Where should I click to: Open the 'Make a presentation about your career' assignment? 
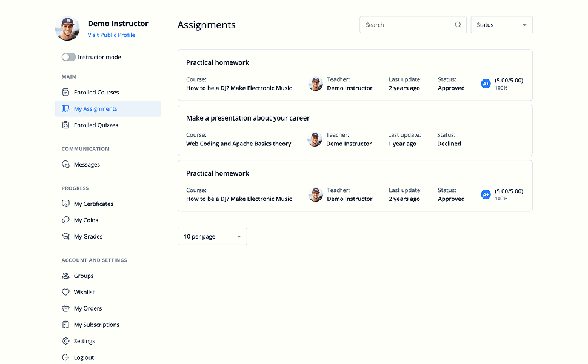248,119
